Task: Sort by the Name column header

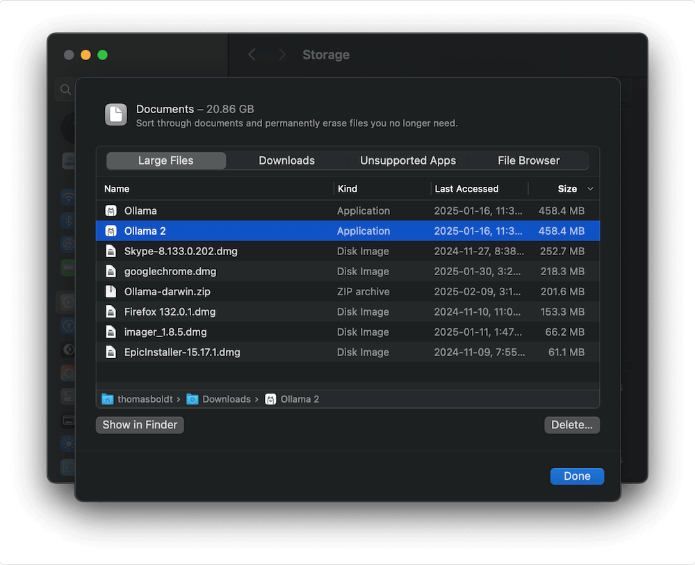Action: click(x=117, y=189)
